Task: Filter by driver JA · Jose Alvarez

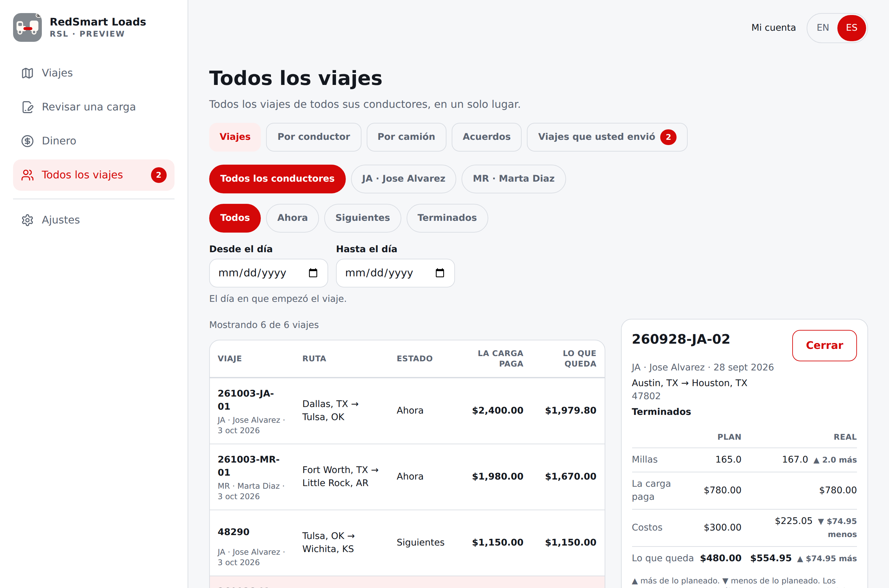Action: pos(403,179)
